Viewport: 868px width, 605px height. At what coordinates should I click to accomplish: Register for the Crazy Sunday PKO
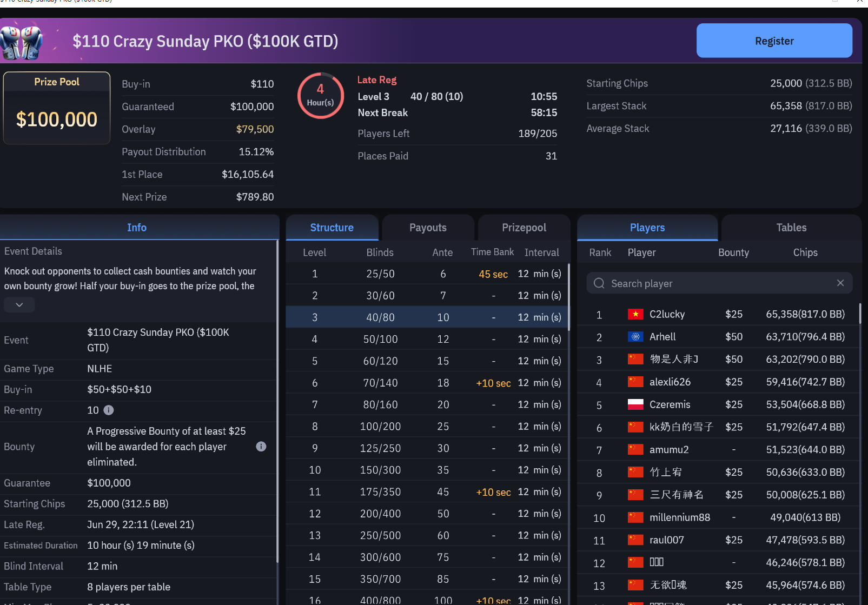coord(774,41)
